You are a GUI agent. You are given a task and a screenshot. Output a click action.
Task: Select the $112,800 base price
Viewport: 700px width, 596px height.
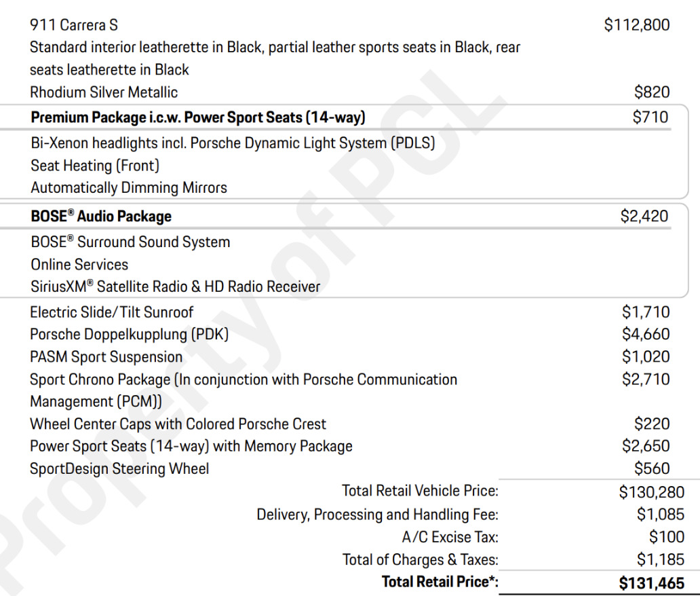tap(636, 25)
